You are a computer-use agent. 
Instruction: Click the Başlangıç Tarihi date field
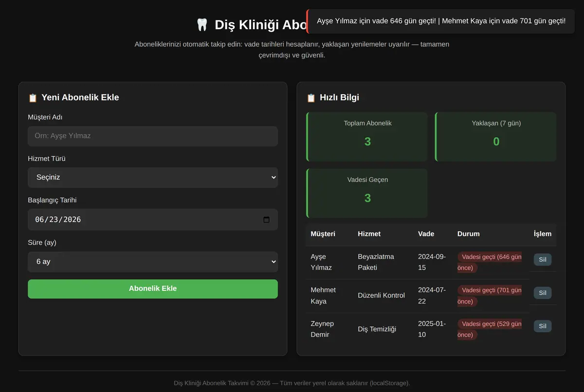coord(153,220)
